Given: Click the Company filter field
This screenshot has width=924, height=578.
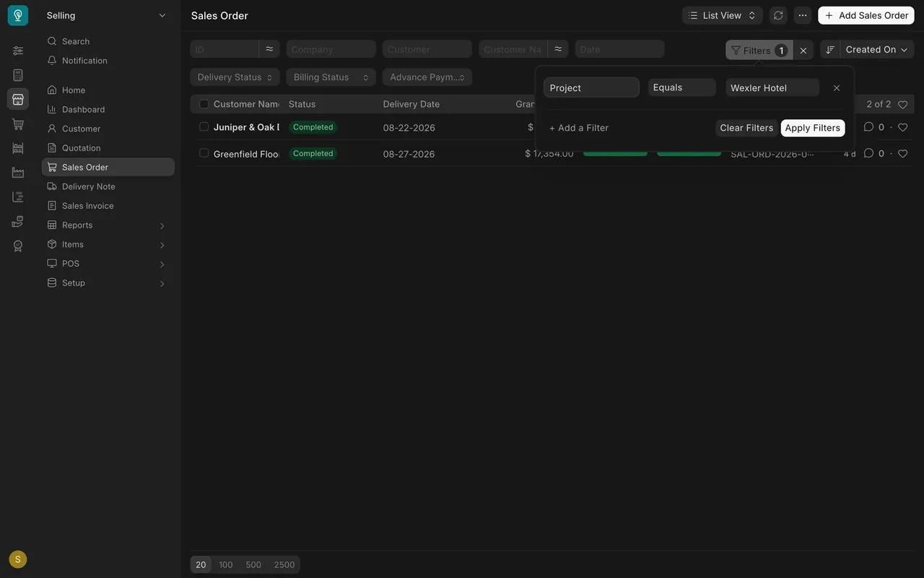Looking at the screenshot, I should point(331,49).
